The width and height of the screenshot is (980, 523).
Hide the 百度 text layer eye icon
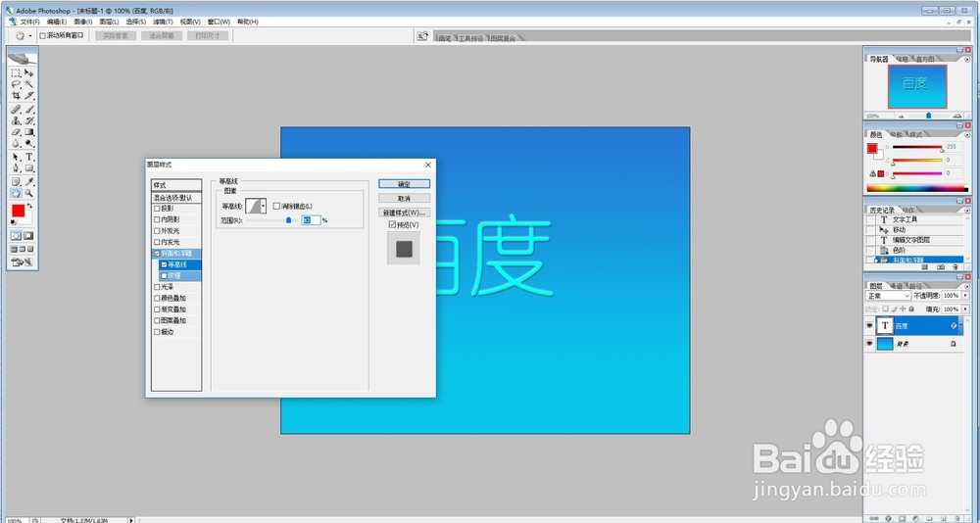point(868,326)
